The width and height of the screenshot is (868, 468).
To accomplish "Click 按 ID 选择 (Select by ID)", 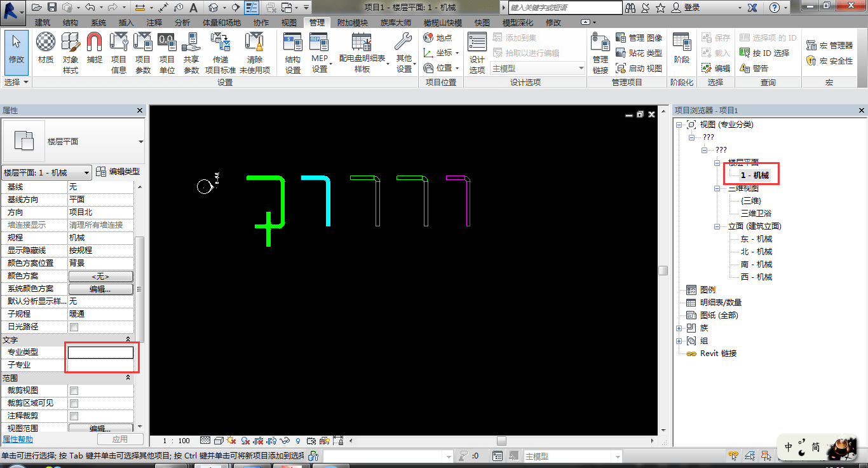I will [x=765, y=53].
